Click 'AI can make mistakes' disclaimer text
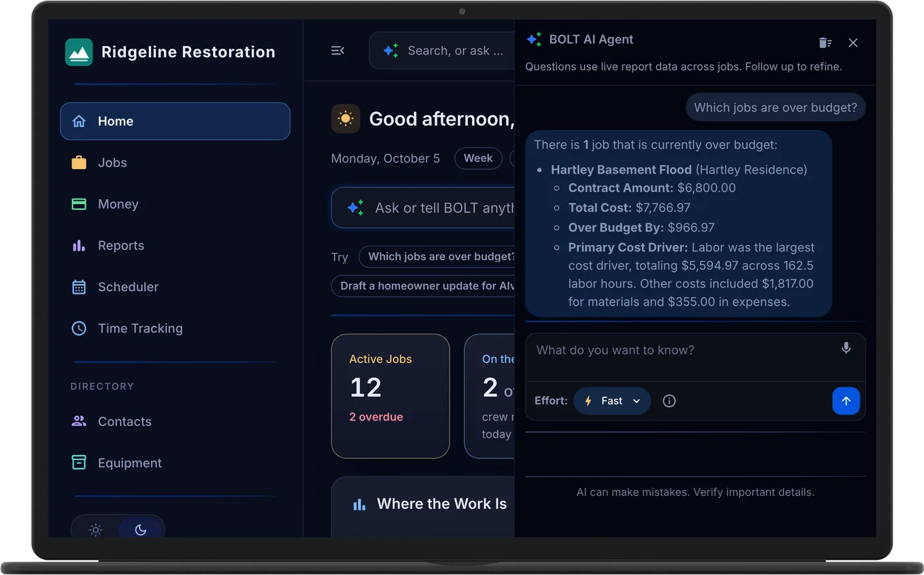 click(696, 492)
